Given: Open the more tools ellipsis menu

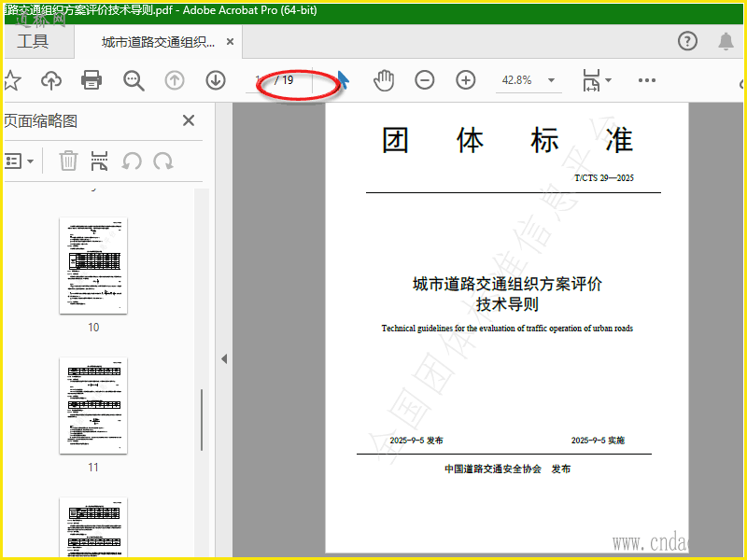Looking at the screenshot, I should 647,80.
